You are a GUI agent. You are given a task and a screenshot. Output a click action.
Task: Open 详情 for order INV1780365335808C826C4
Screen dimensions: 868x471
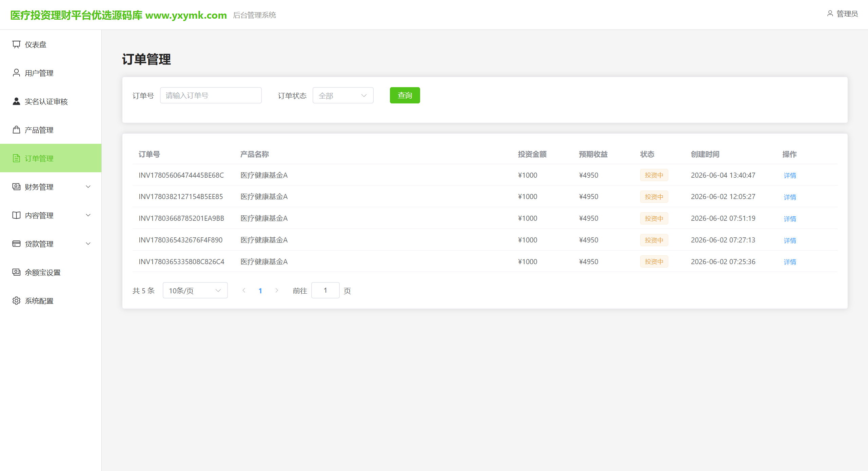[x=790, y=262]
